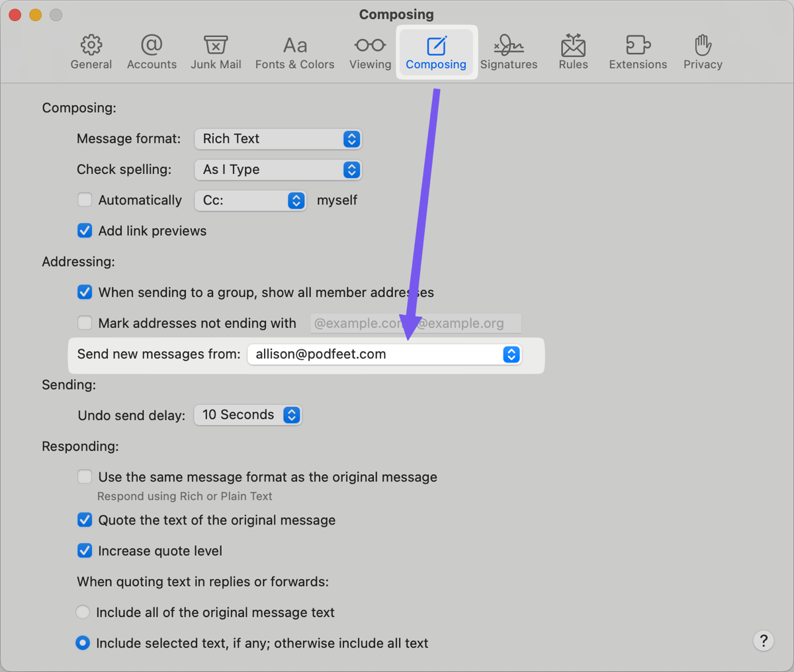Disable Add link previews checkbox
Viewport: 794px width, 672px height.
tap(85, 231)
